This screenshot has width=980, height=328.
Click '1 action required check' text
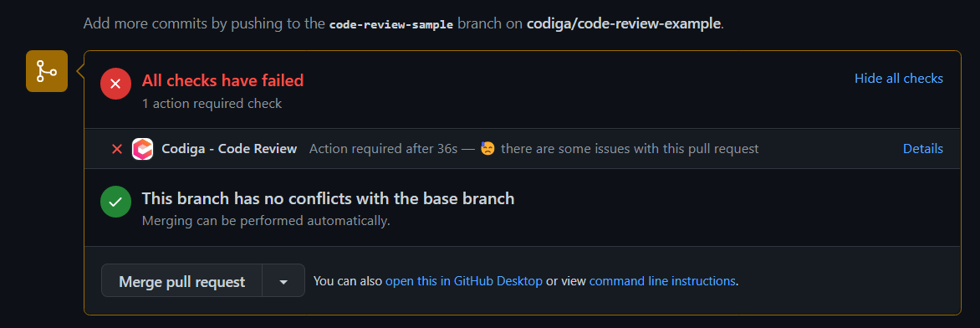(x=212, y=103)
